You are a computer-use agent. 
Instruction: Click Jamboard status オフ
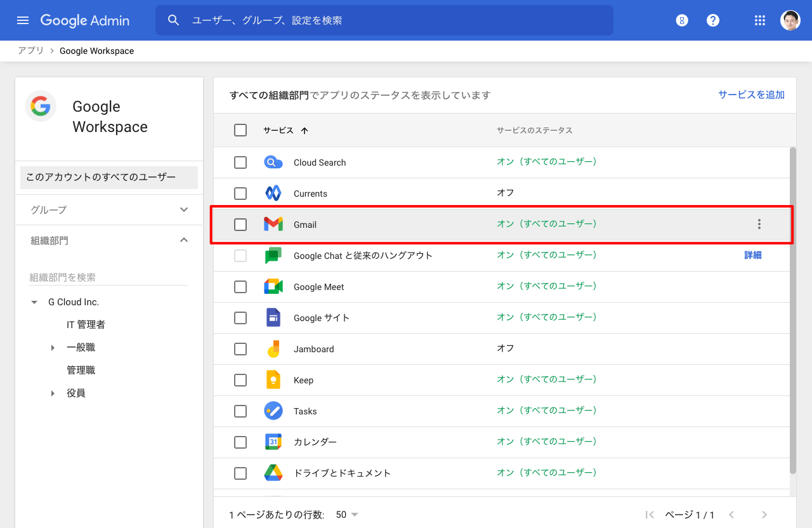coord(506,348)
